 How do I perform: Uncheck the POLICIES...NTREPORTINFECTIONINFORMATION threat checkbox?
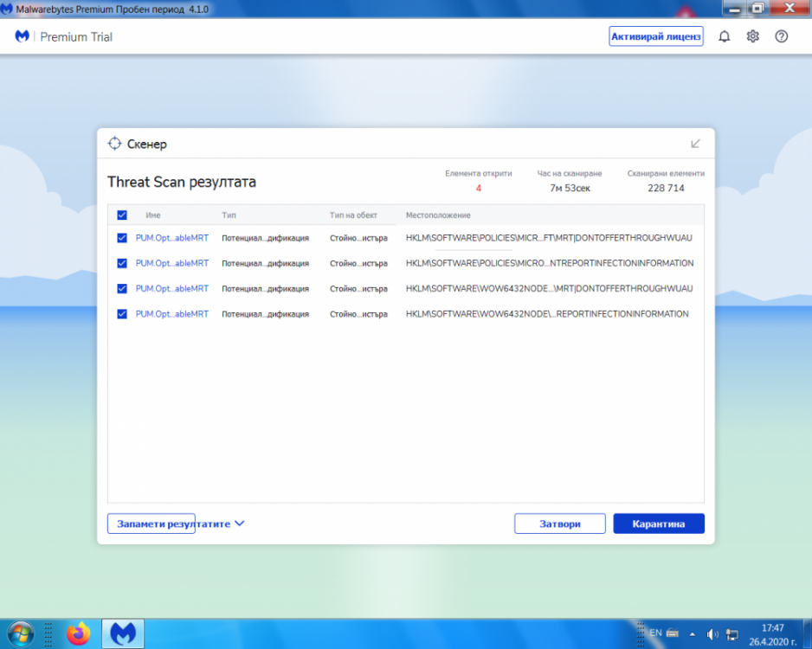pyautogui.click(x=122, y=263)
